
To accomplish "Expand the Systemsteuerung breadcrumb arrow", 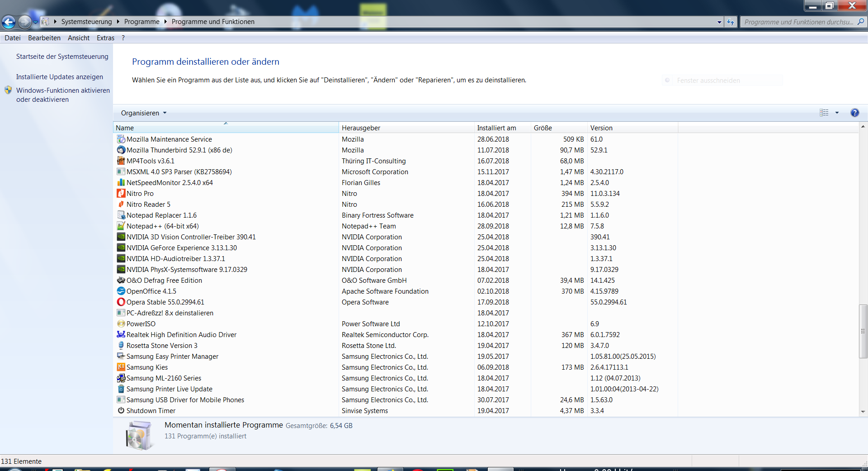I will [118, 21].
